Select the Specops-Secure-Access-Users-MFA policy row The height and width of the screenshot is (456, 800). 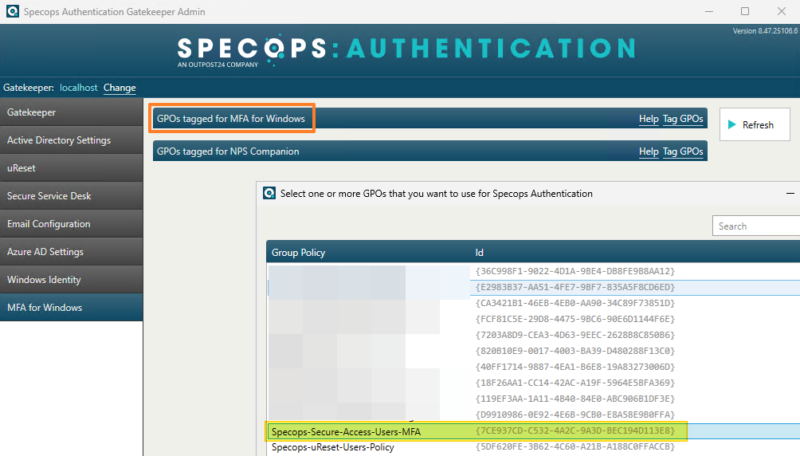(x=533, y=432)
